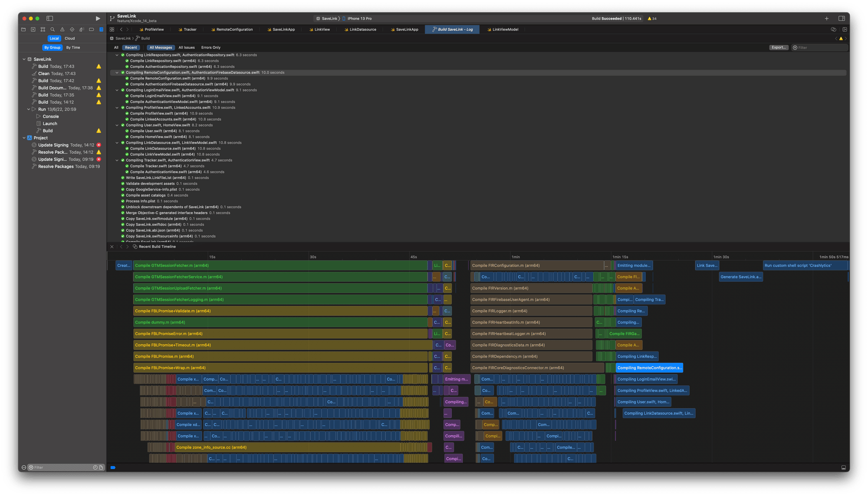Show All build log entries

116,48
